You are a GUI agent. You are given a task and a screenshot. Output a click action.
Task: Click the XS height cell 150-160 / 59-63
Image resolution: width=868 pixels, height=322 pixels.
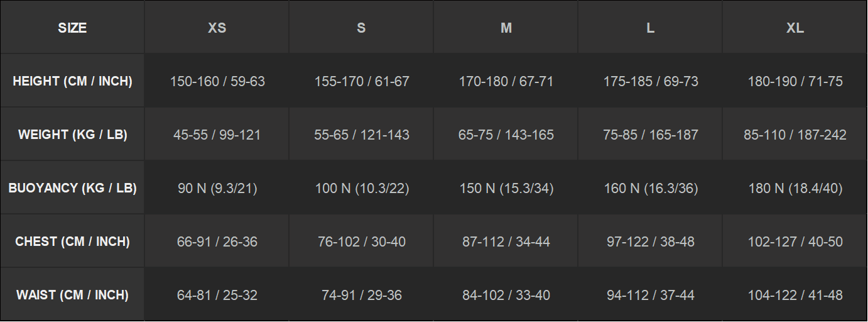(x=217, y=81)
